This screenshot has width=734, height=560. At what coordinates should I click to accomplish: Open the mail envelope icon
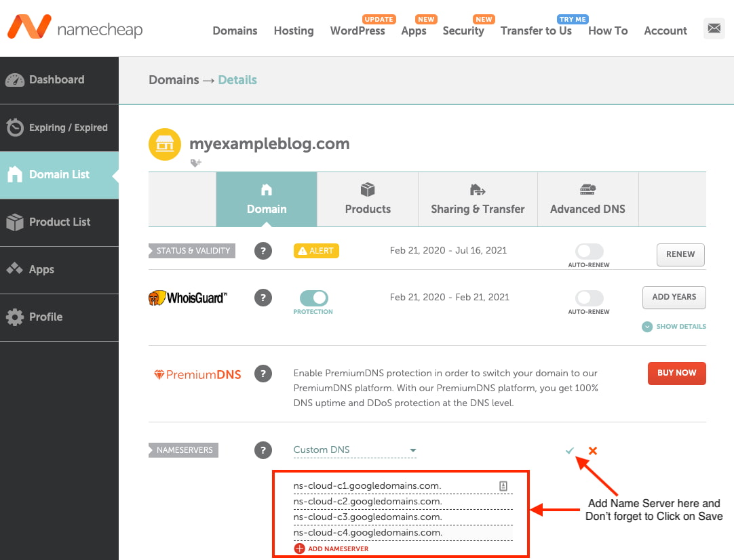coord(714,28)
